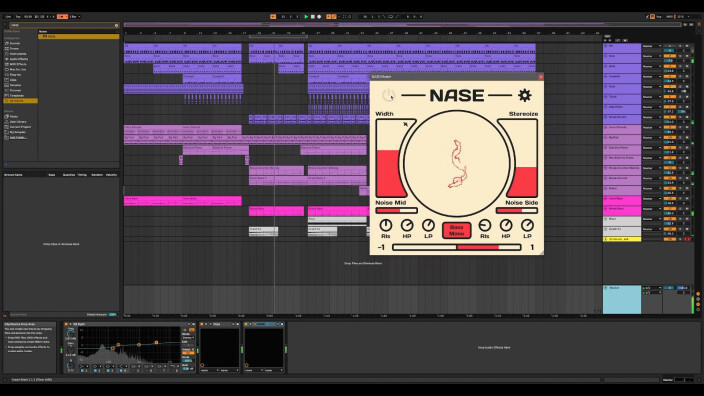
Task: Select the highlighted search result in browser
Action: tap(79, 36)
